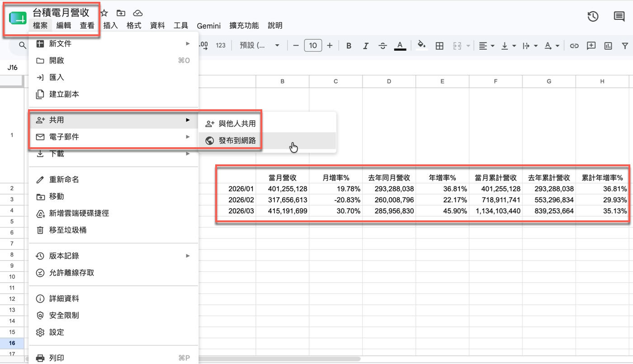Open the 123 number format menu
The height and width of the screenshot is (364, 633).
coord(221,46)
